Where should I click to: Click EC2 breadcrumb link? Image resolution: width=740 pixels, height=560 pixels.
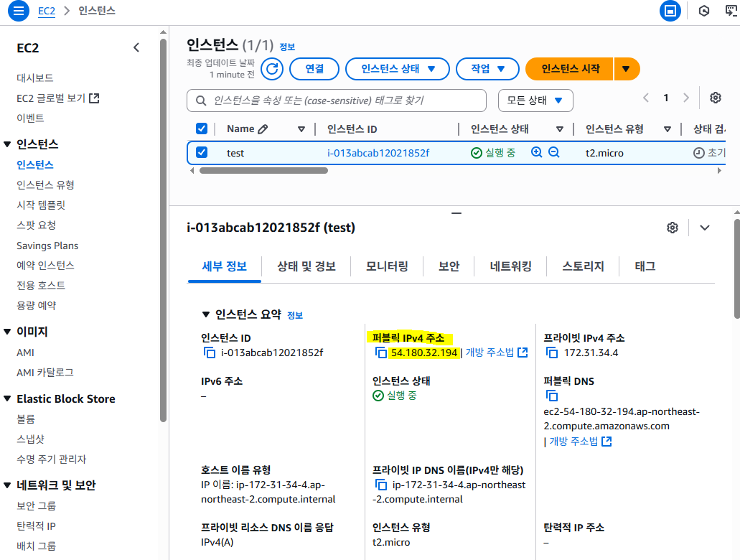pos(46,11)
